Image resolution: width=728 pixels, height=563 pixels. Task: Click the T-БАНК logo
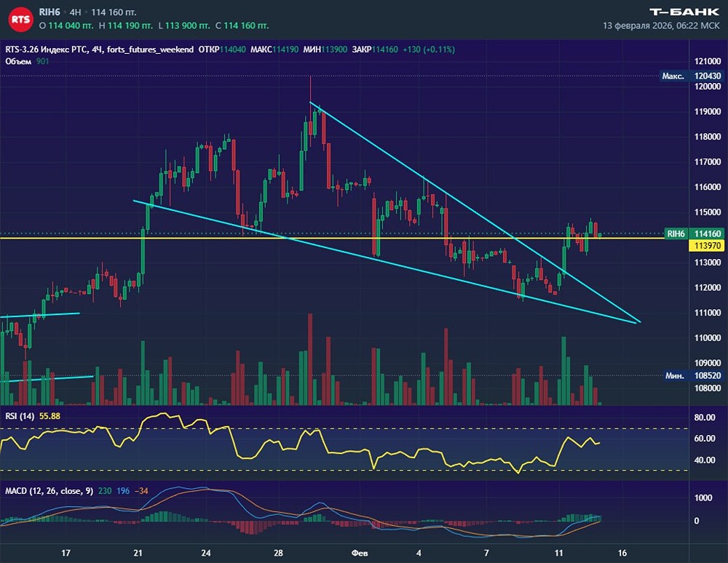684,12
